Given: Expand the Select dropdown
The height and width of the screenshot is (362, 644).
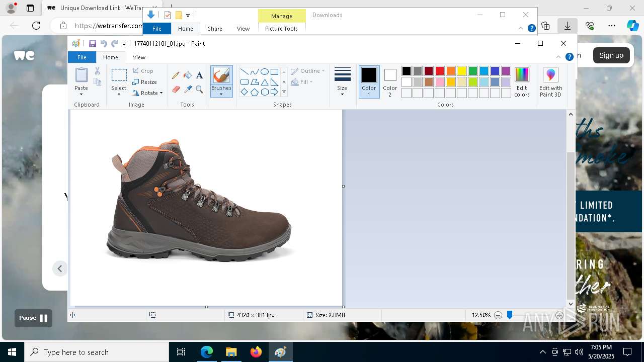Looking at the screenshot, I should (119, 94).
